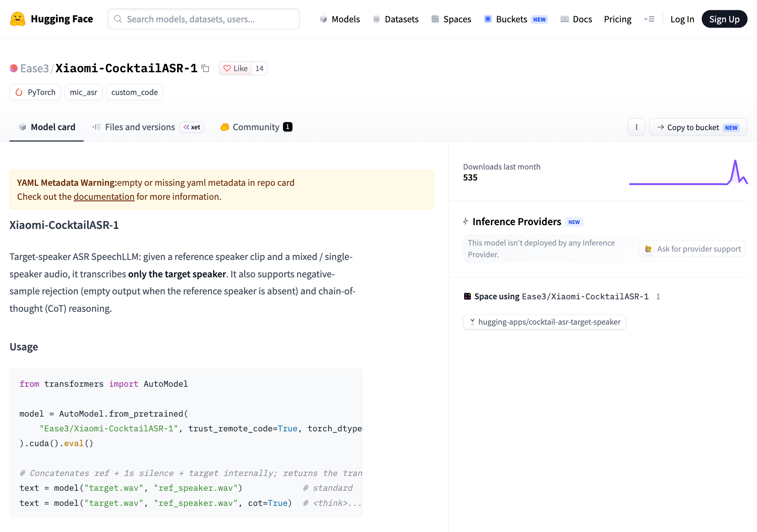Go to Spaces in top navigation
The height and width of the screenshot is (532, 757).
point(452,19)
